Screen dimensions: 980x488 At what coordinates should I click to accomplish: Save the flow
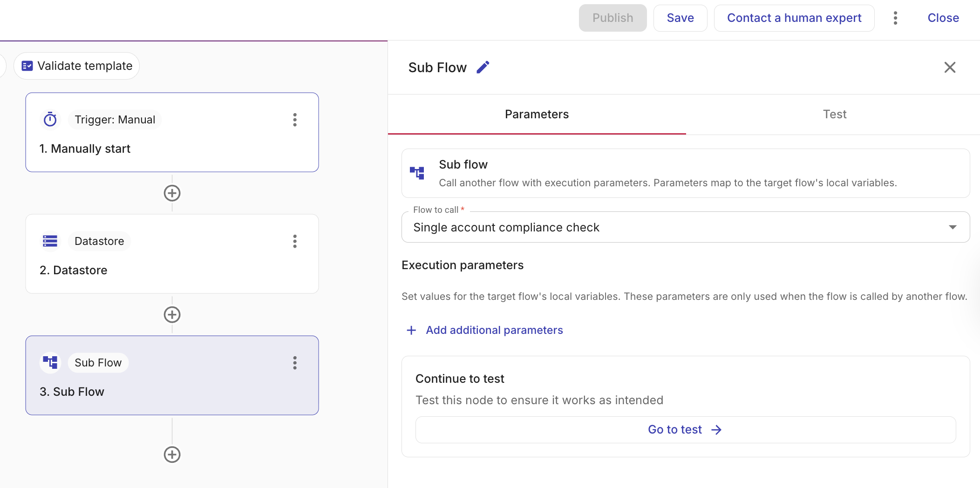(x=680, y=18)
